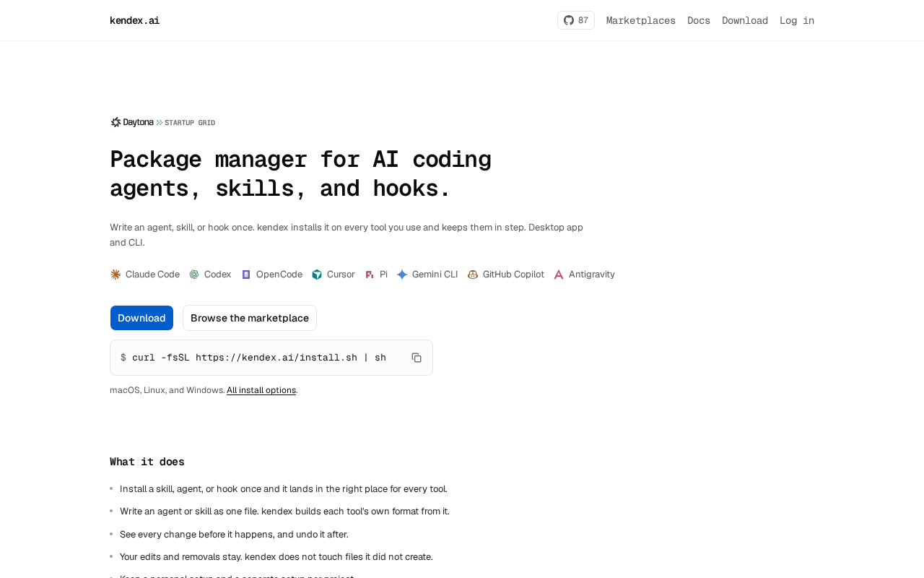This screenshot has height=578, width=924.
Task: Click Log in at the top right
Action: pyautogui.click(x=797, y=20)
